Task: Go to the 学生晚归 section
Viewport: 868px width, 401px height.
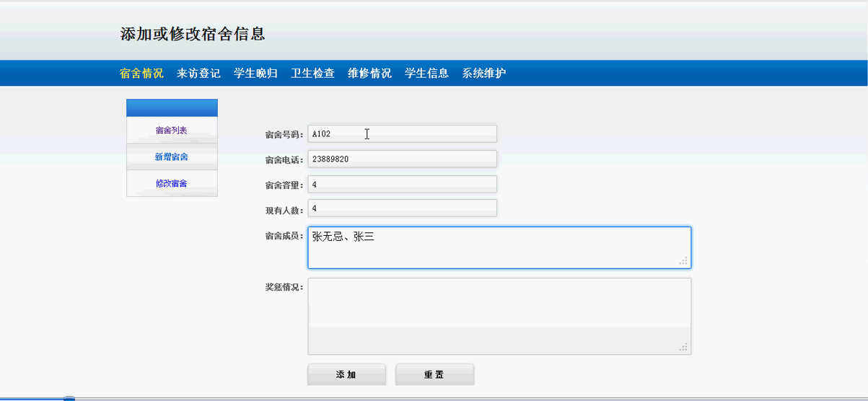Action: pos(255,74)
